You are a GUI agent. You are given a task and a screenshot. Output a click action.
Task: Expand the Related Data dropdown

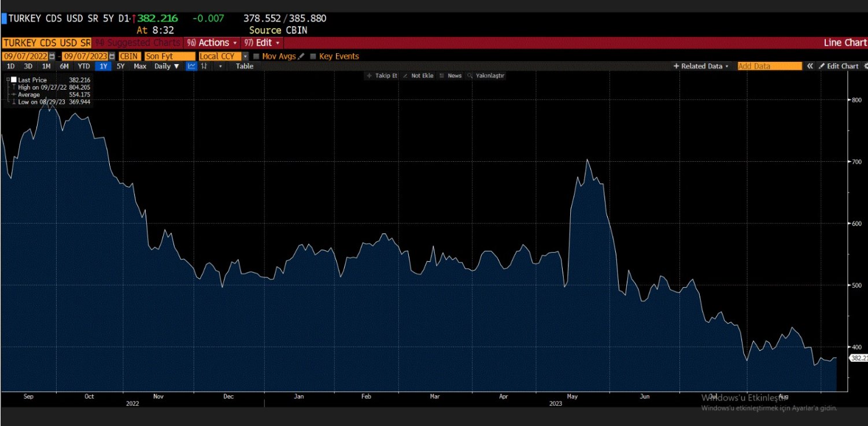click(701, 66)
